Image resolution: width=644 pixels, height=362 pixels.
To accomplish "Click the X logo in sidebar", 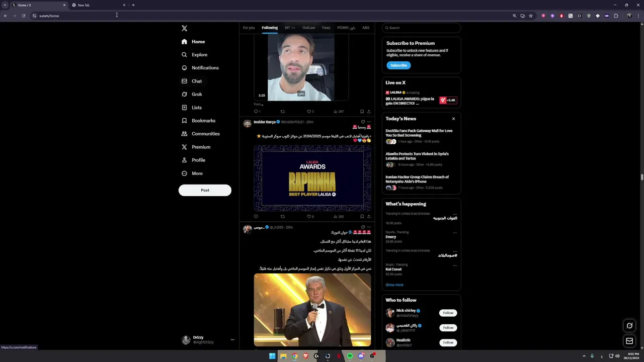I will tap(184, 29).
